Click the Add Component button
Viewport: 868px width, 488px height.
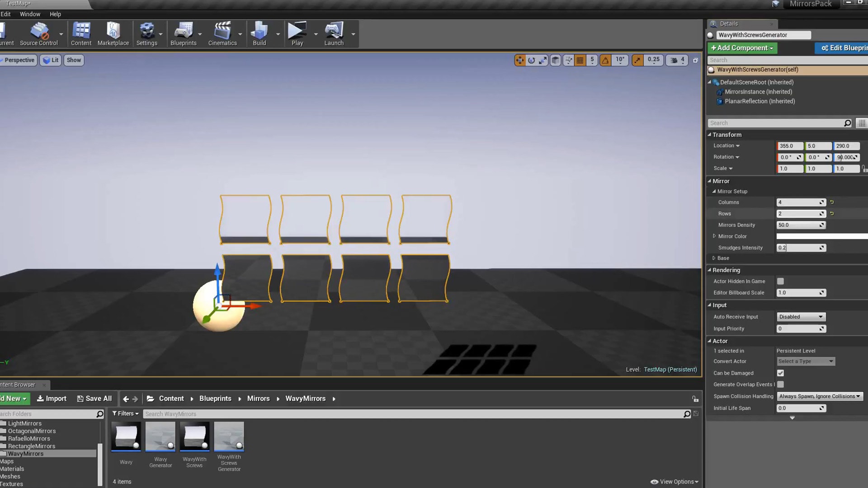point(741,47)
